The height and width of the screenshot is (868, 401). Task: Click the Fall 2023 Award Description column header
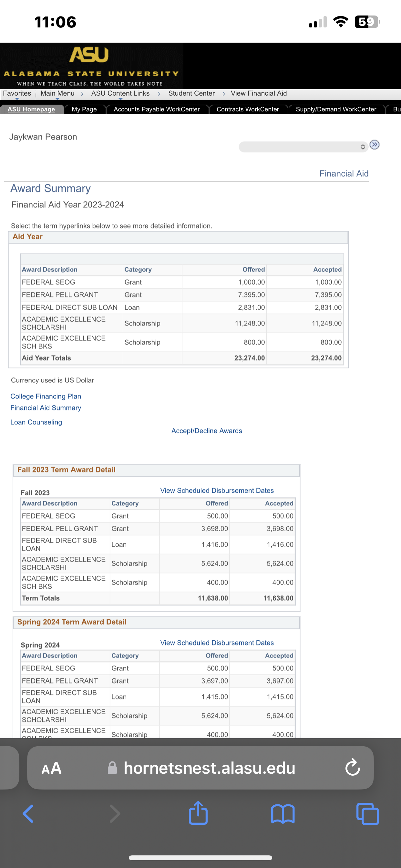click(x=49, y=503)
